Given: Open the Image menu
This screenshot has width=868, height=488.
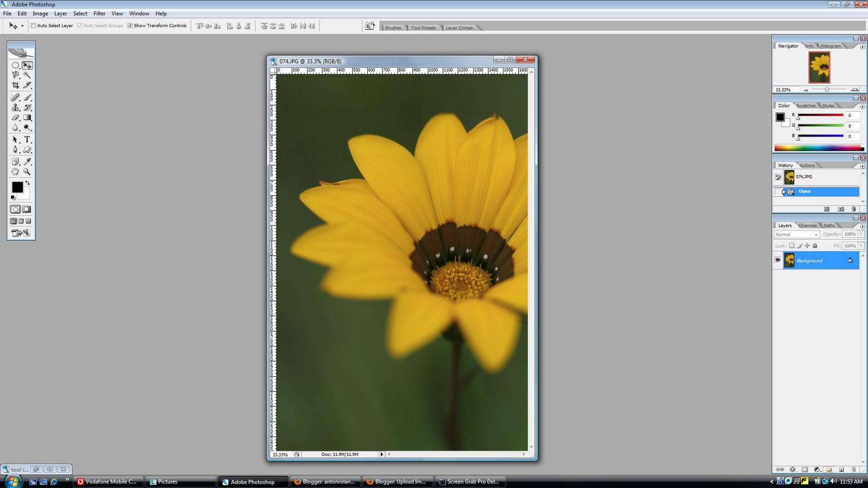Looking at the screenshot, I should [x=40, y=14].
